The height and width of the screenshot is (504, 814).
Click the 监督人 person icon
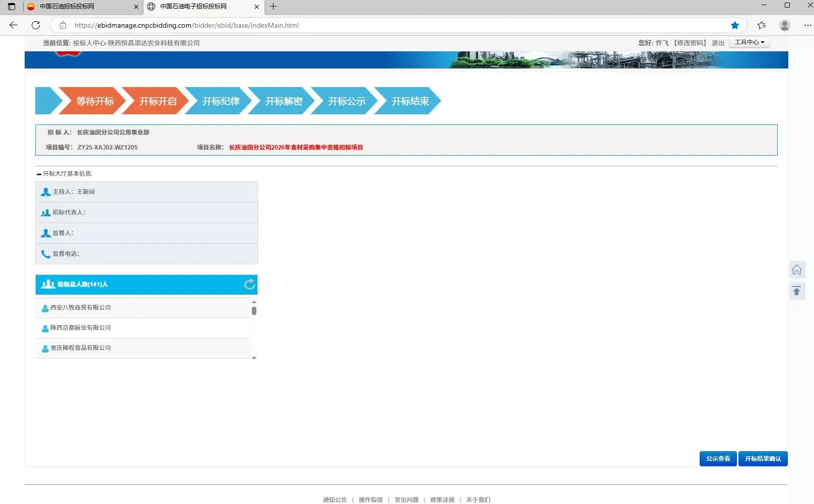coord(46,233)
